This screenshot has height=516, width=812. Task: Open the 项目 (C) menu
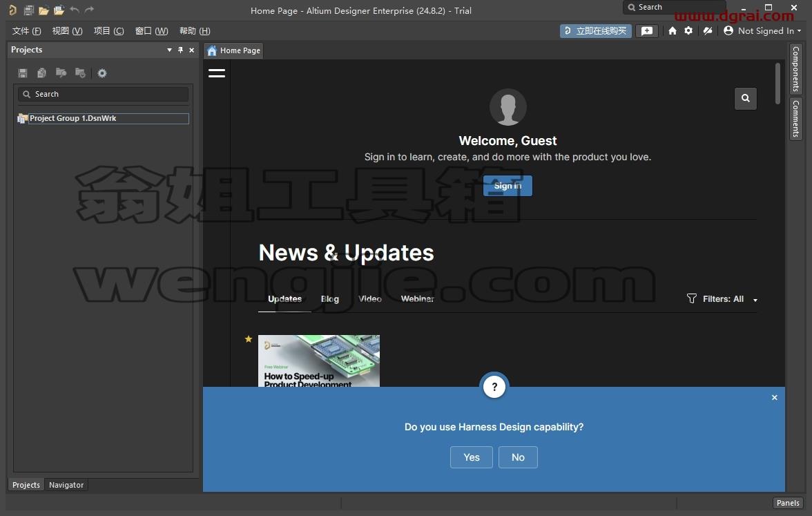click(109, 31)
